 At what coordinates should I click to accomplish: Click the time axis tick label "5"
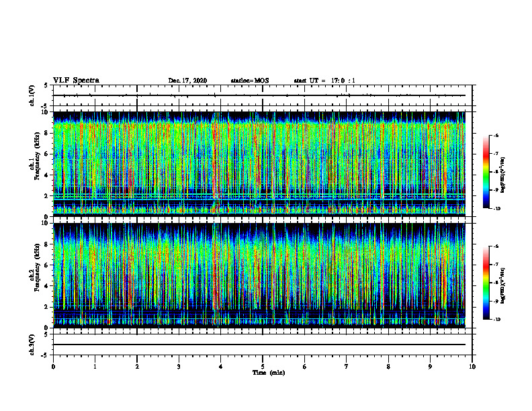[x=263, y=367]
